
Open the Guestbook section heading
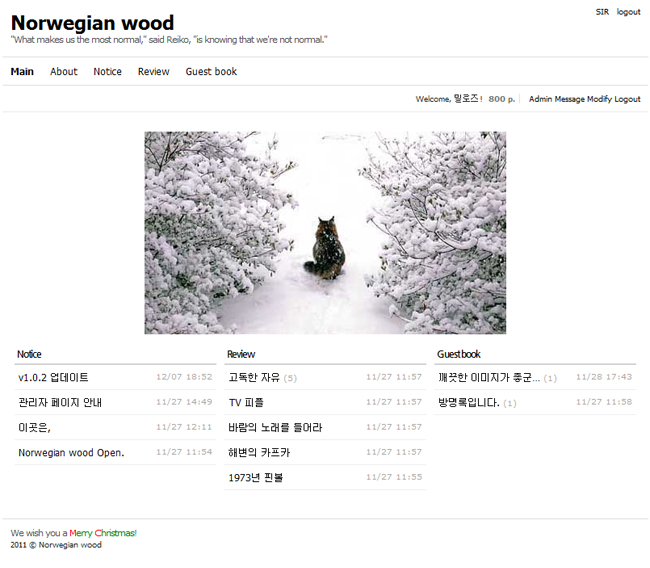[x=458, y=354]
